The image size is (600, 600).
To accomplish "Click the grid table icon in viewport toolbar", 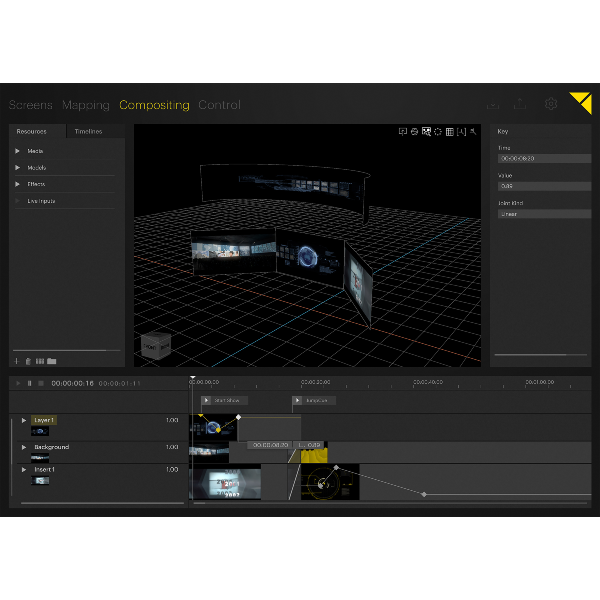I will pyautogui.click(x=450, y=132).
